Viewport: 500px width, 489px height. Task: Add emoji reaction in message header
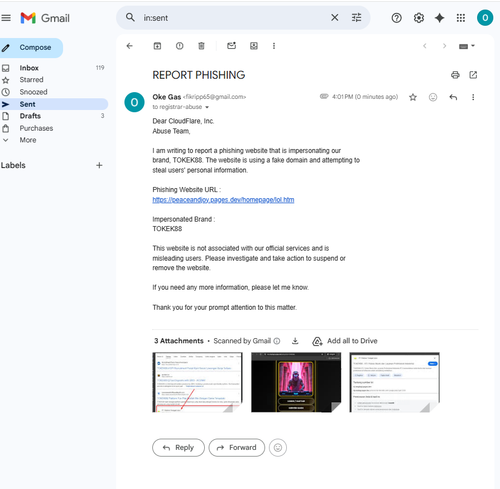click(433, 97)
